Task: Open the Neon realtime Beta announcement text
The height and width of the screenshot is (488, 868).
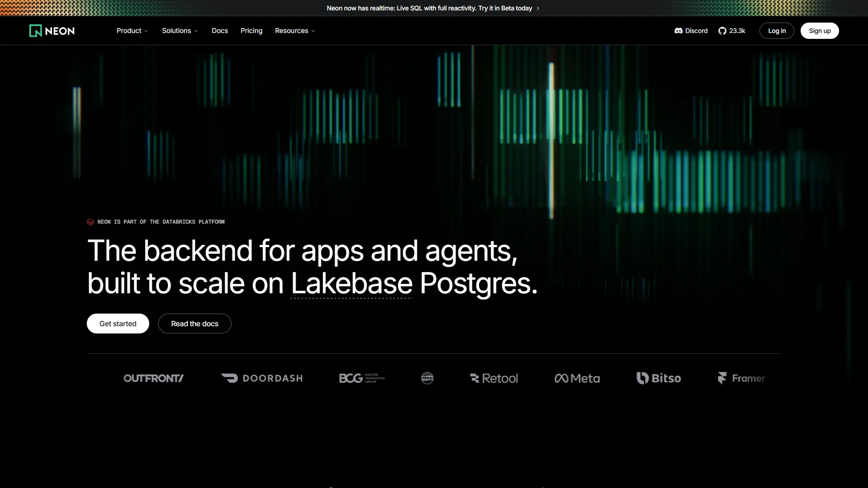Action: coord(429,9)
